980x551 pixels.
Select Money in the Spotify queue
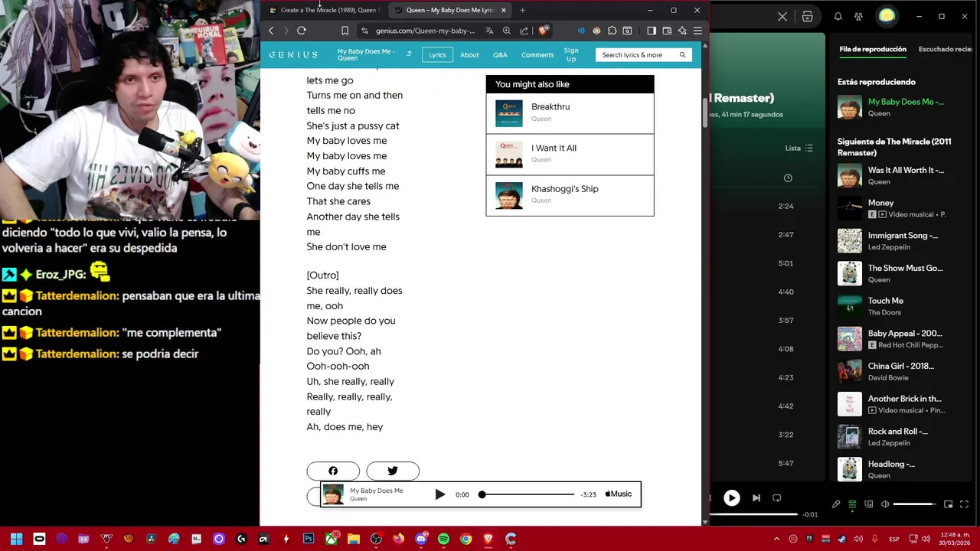pyautogui.click(x=902, y=208)
